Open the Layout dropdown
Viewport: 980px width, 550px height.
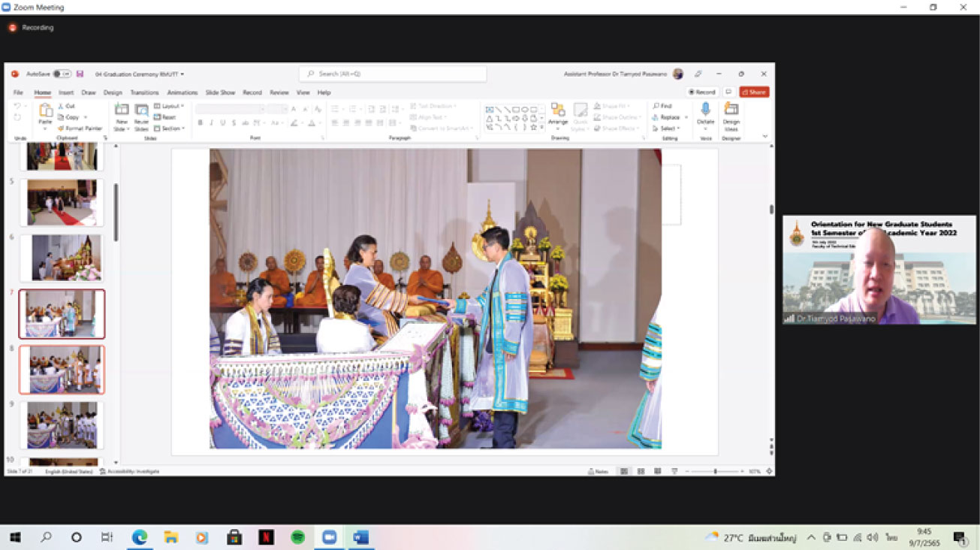[169, 106]
